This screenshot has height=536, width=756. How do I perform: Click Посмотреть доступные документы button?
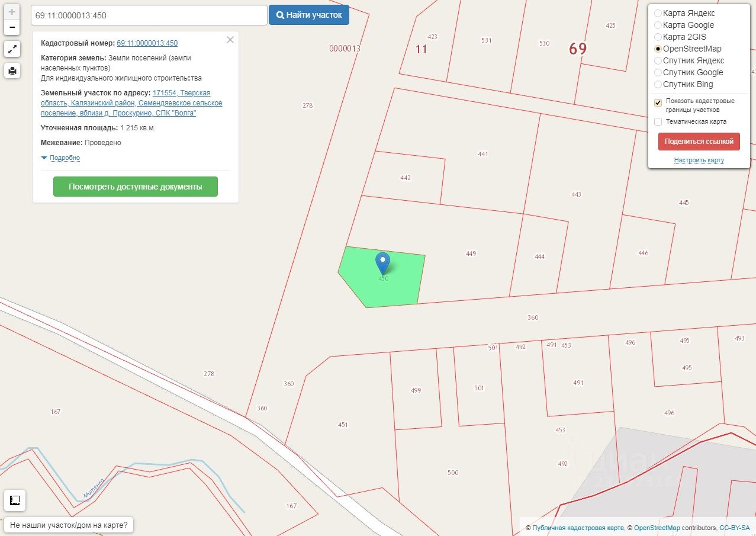pyautogui.click(x=136, y=187)
